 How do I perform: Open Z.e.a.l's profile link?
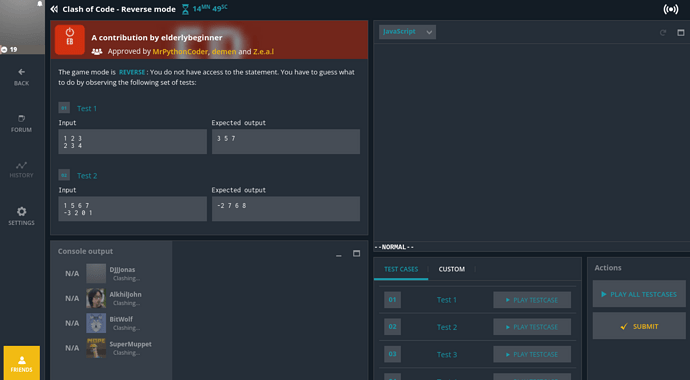263,51
